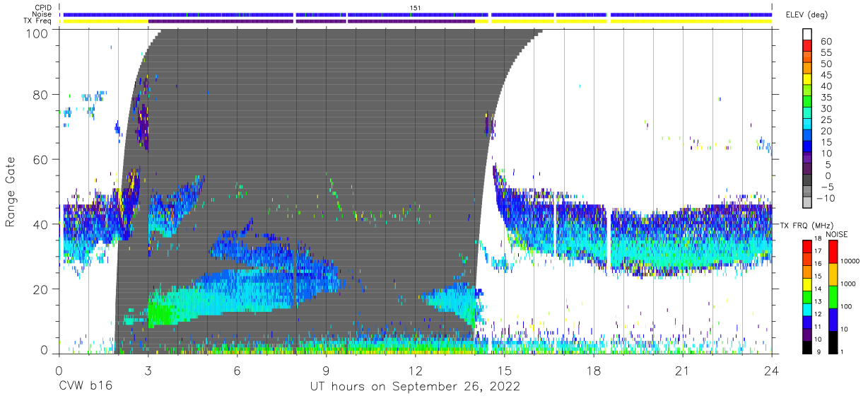Screen dimensions: 868x401
Task: Click the red swatch in the ELEV colorbar
Action: [807, 45]
